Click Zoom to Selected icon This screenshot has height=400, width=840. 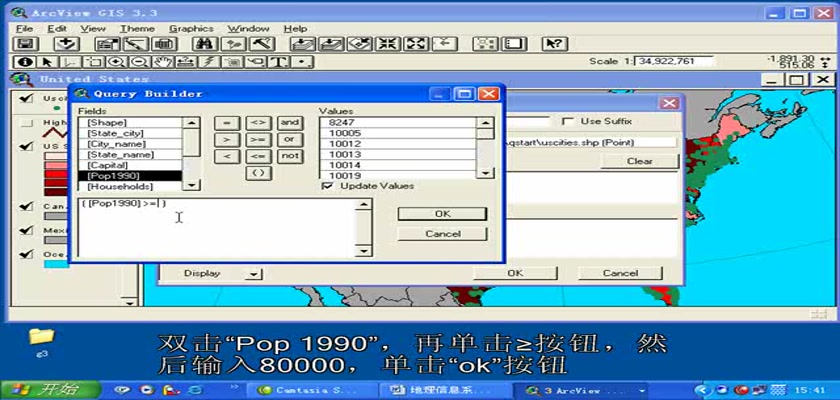coord(359,44)
